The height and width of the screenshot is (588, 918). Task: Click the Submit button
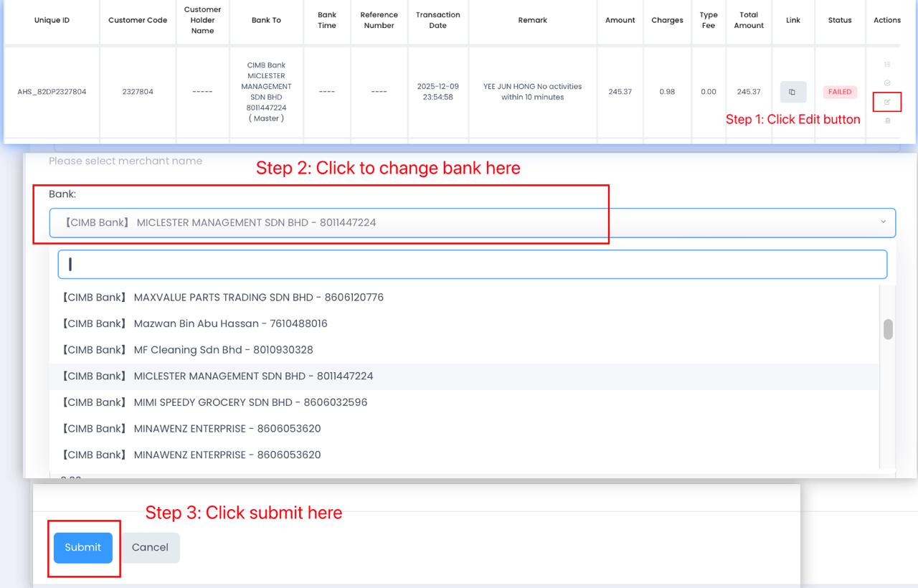(83, 548)
